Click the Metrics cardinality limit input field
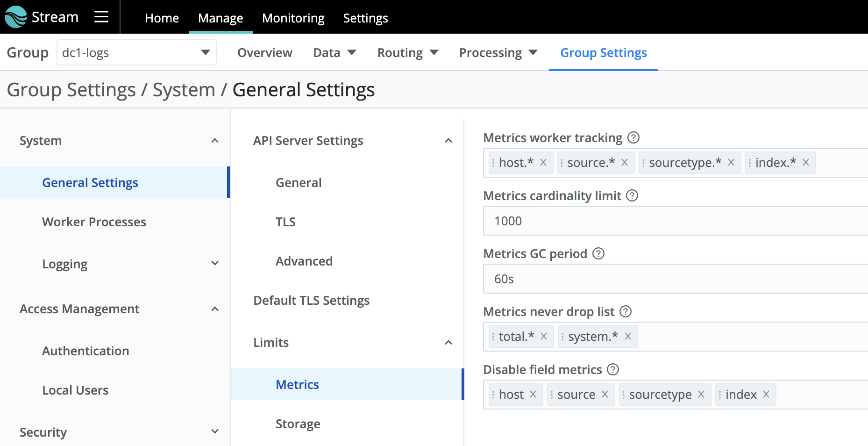 (654, 221)
